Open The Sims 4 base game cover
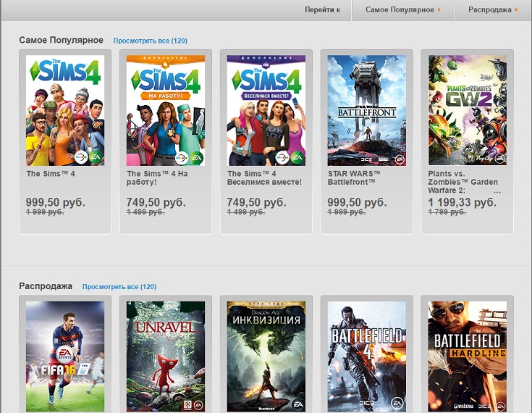532x413 pixels. [65, 110]
